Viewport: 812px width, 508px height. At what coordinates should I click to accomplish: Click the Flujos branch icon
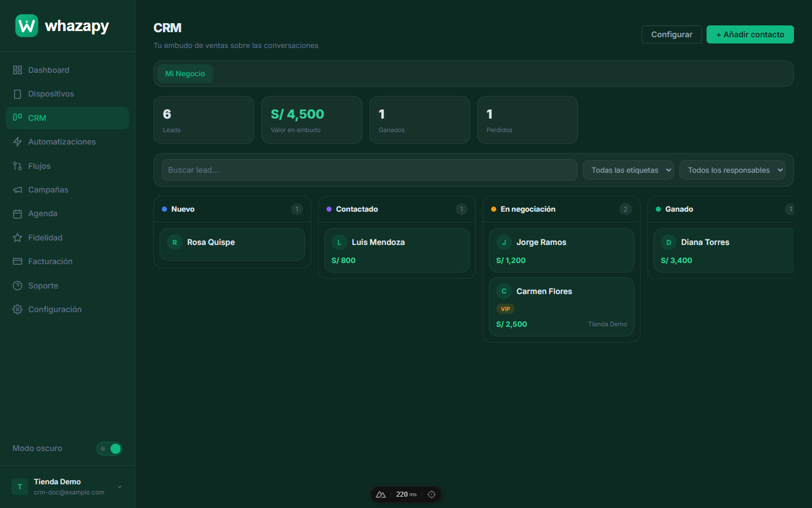(17, 166)
